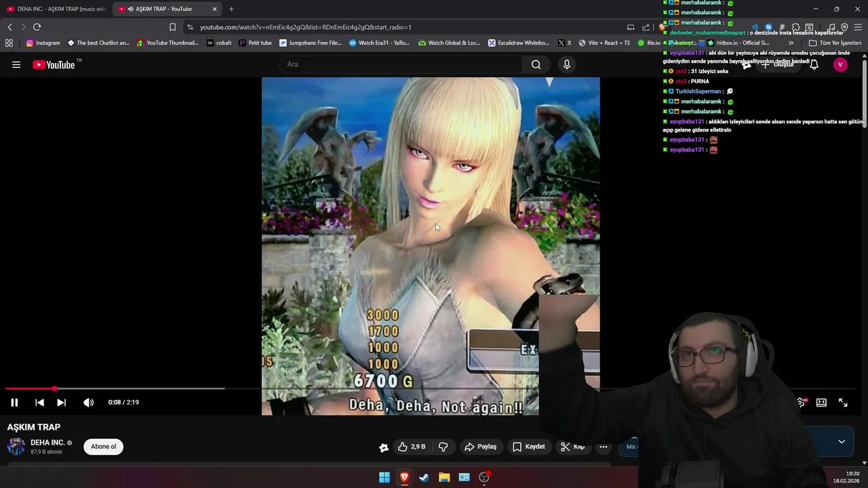Open the 'Watch Era31 - YaRo...' bookmark
868x488 pixels.
(379, 43)
